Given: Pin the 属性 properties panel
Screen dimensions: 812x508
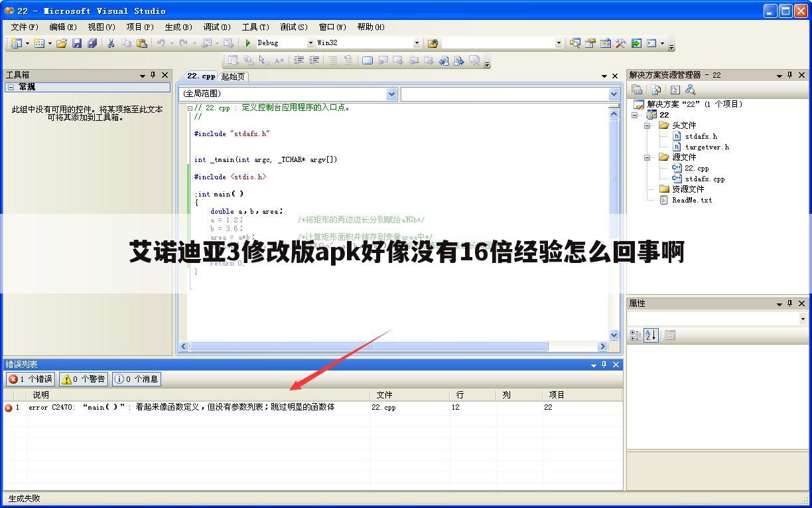Looking at the screenshot, I should click(789, 303).
